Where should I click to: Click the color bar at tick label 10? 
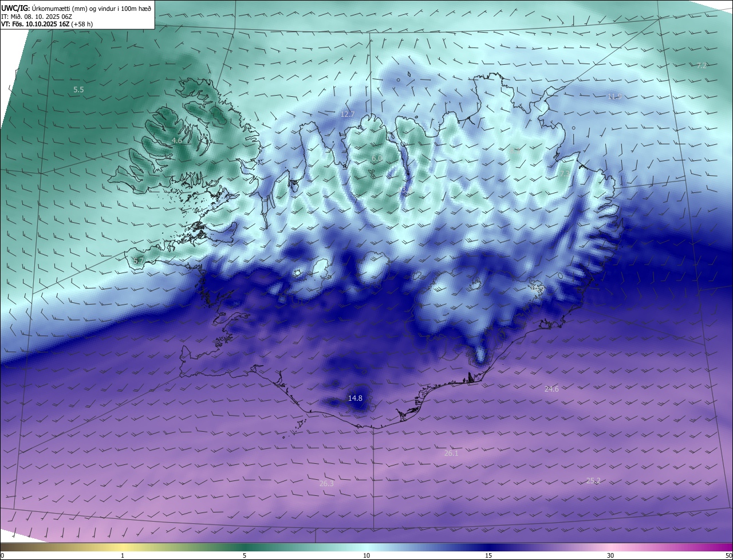click(366, 555)
